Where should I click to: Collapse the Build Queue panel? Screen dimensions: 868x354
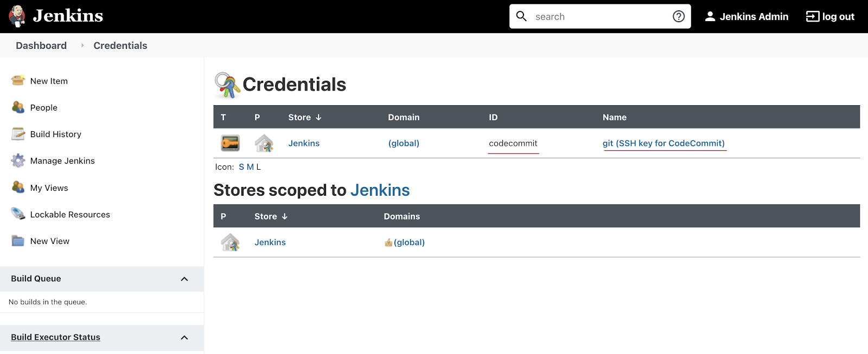184,279
